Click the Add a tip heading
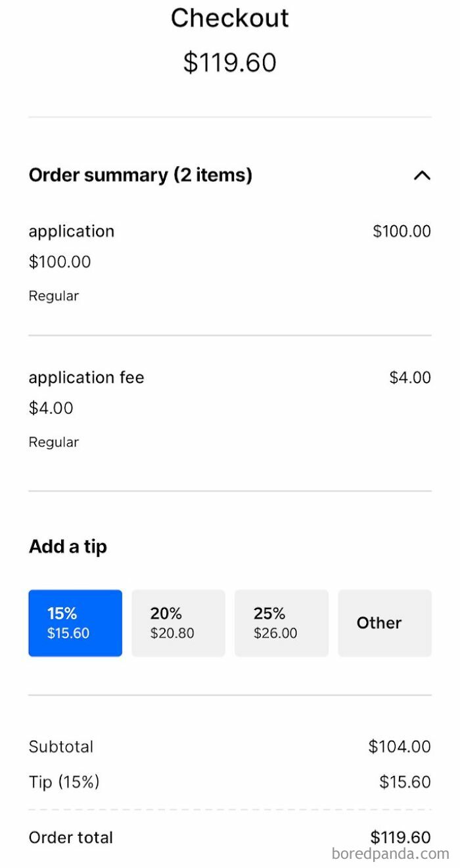This screenshot has width=460, height=868. click(68, 546)
